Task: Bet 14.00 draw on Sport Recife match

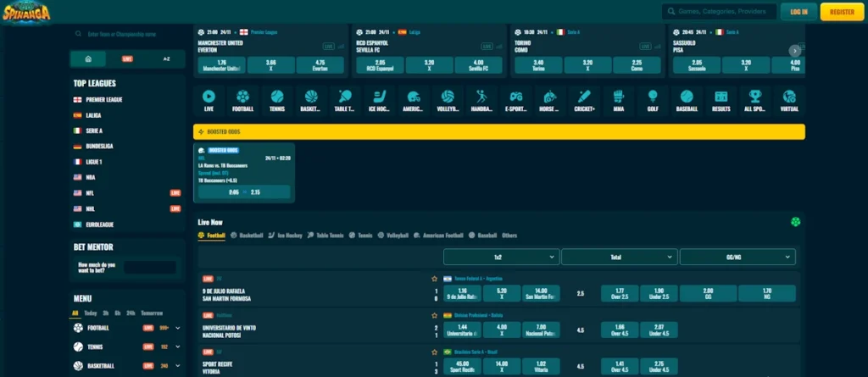Action: [x=502, y=367]
